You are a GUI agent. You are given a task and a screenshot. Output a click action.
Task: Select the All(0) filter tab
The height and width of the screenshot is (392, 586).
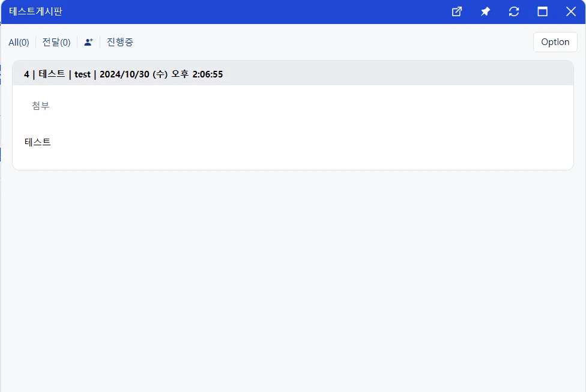tap(19, 42)
